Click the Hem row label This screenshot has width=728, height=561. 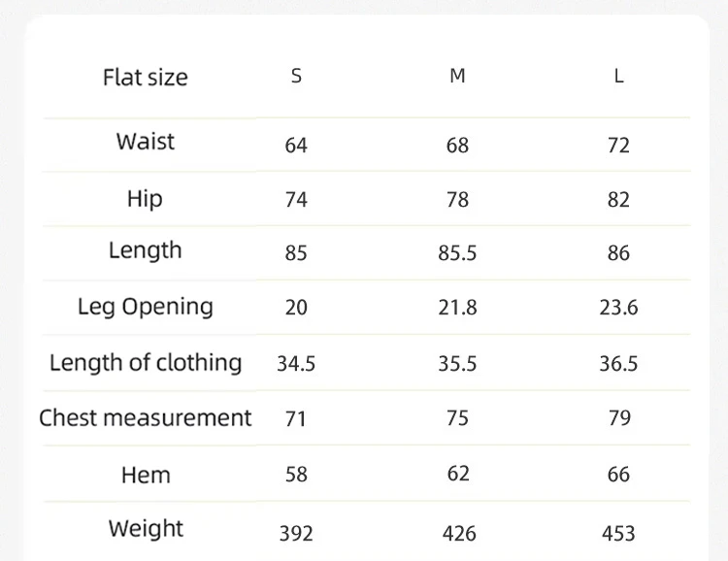[146, 475]
